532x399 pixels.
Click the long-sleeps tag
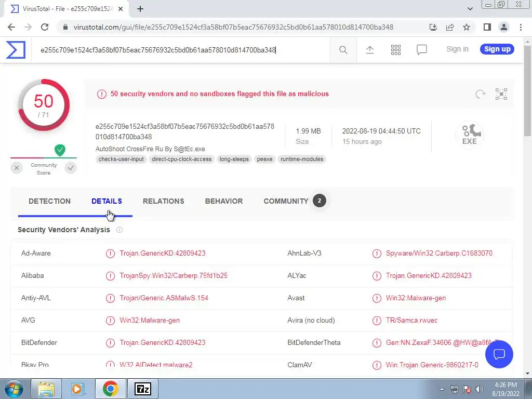coord(234,159)
